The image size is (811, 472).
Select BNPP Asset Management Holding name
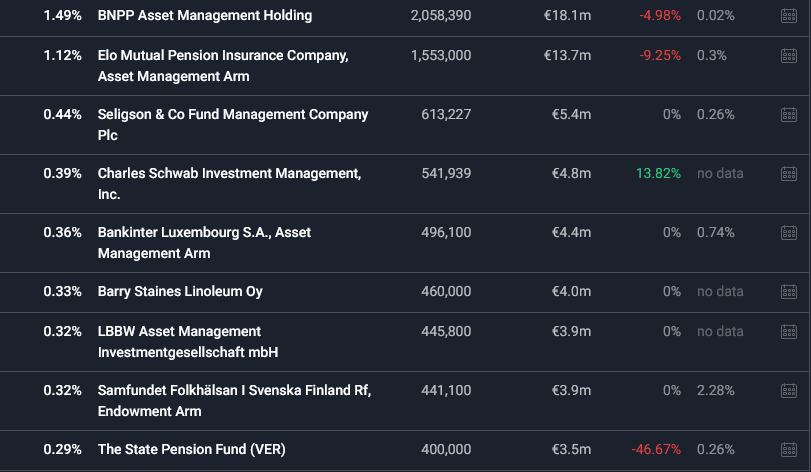point(205,16)
